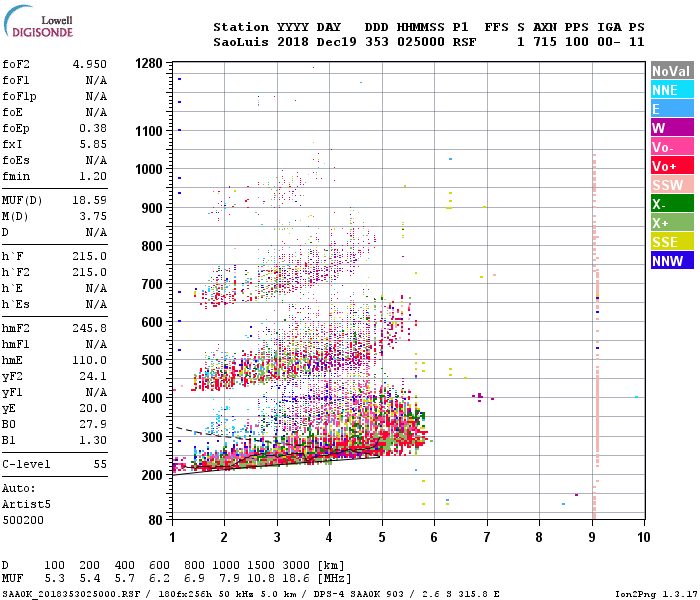Viewport: 700px width, 600px height.
Task: Select the X- dark green legend swatch
Action: pos(672,204)
